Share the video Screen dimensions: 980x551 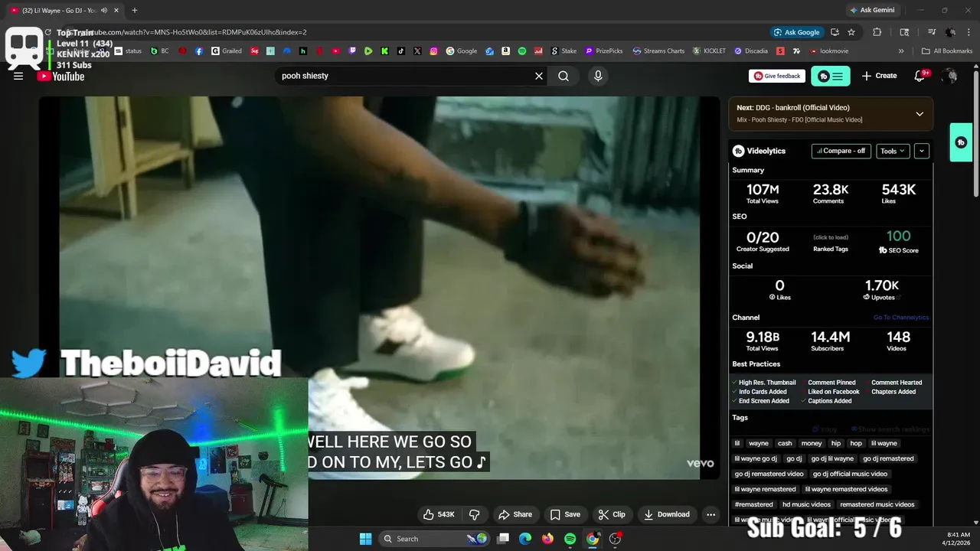click(514, 514)
